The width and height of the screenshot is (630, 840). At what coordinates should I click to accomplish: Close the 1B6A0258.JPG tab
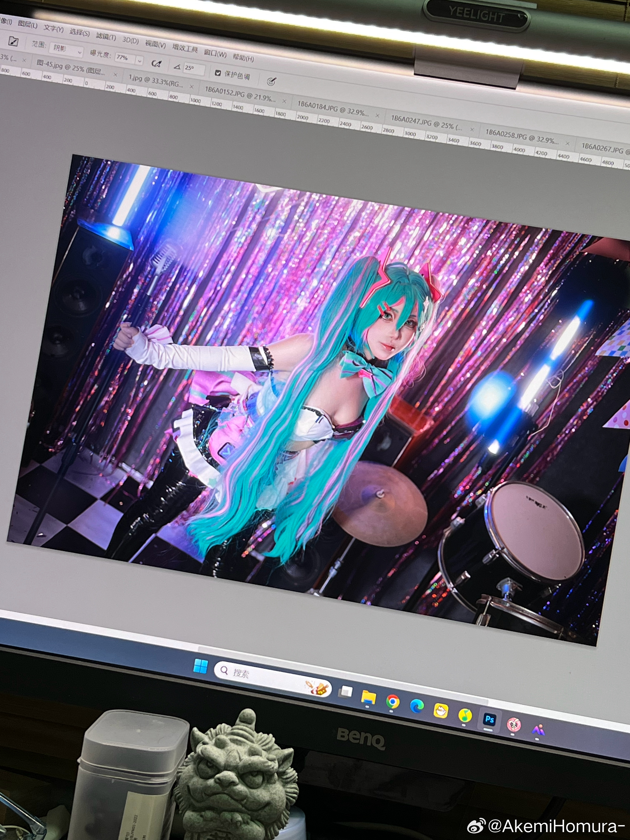click(x=568, y=143)
